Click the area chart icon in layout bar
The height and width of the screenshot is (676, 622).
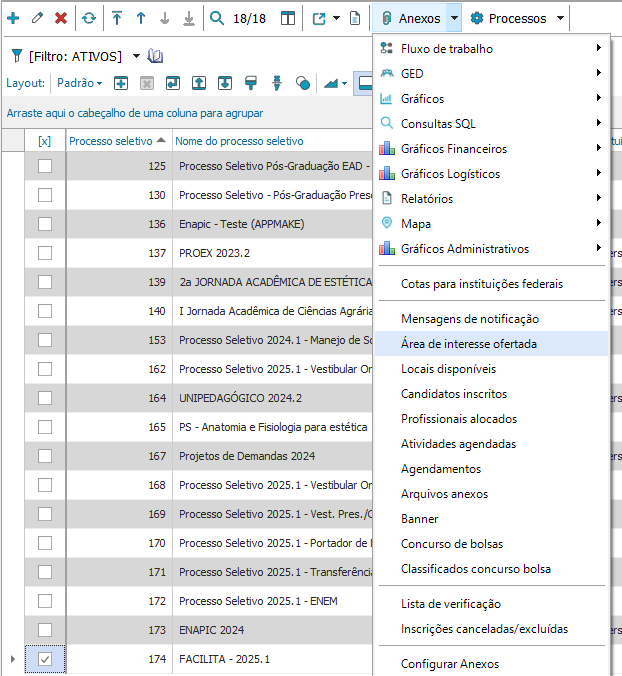coord(331,83)
